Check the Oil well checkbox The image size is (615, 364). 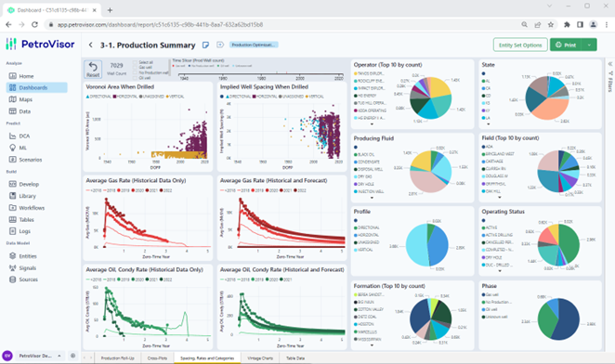(x=136, y=78)
